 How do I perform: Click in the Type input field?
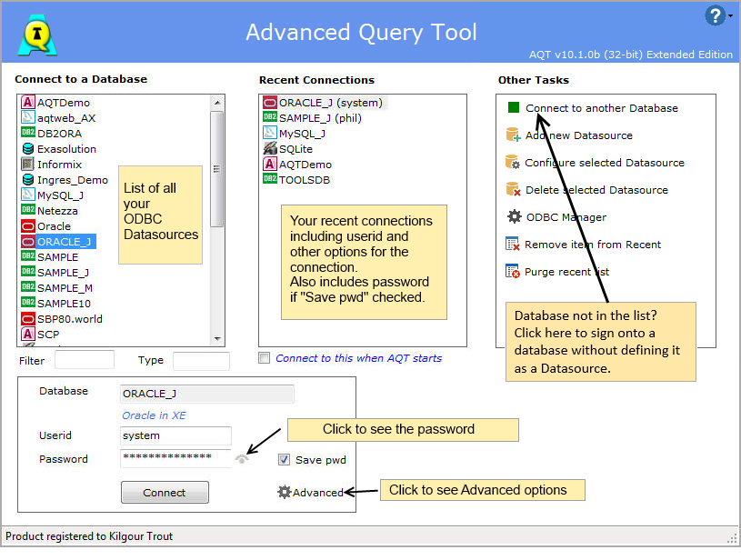click(x=201, y=360)
